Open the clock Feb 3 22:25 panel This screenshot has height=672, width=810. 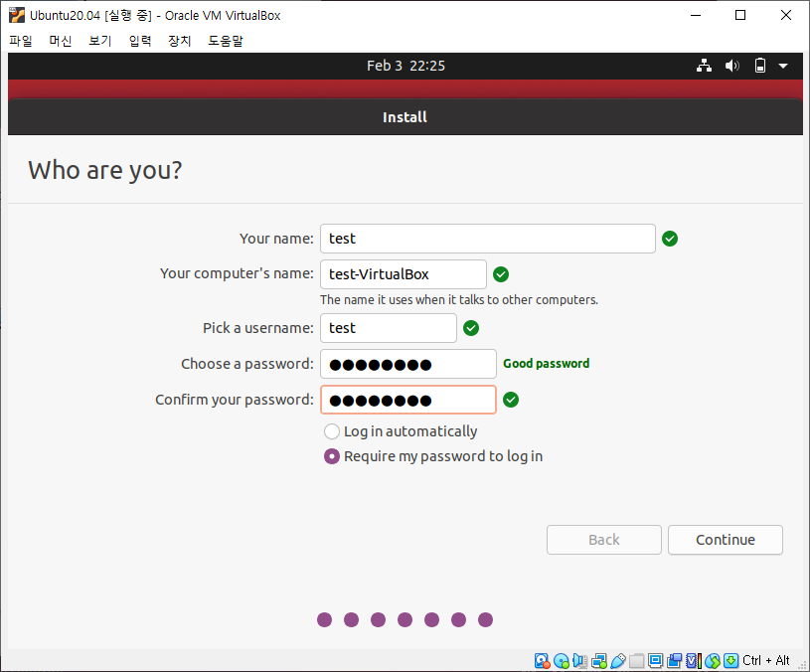click(405, 66)
